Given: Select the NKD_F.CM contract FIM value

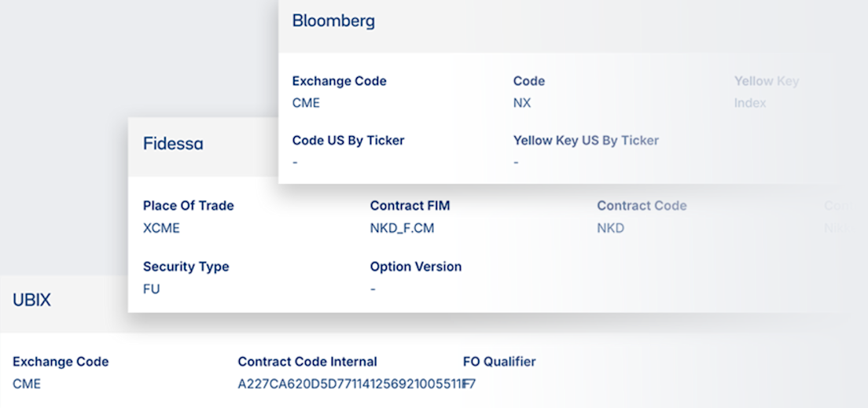Looking at the screenshot, I should coord(402,228).
